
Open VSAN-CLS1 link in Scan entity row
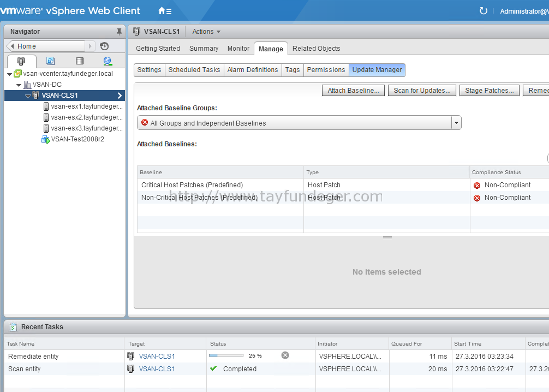coord(157,369)
